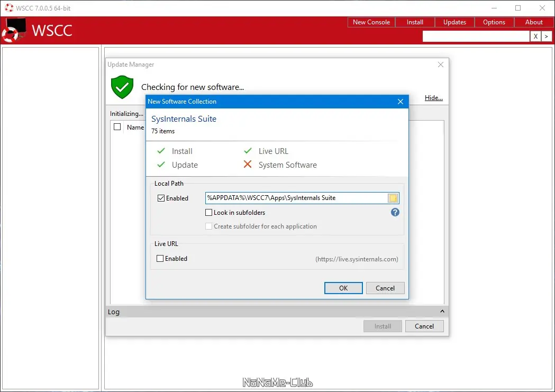Click Cancel in Update Manager
The width and height of the screenshot is (555, 392).
424,326
